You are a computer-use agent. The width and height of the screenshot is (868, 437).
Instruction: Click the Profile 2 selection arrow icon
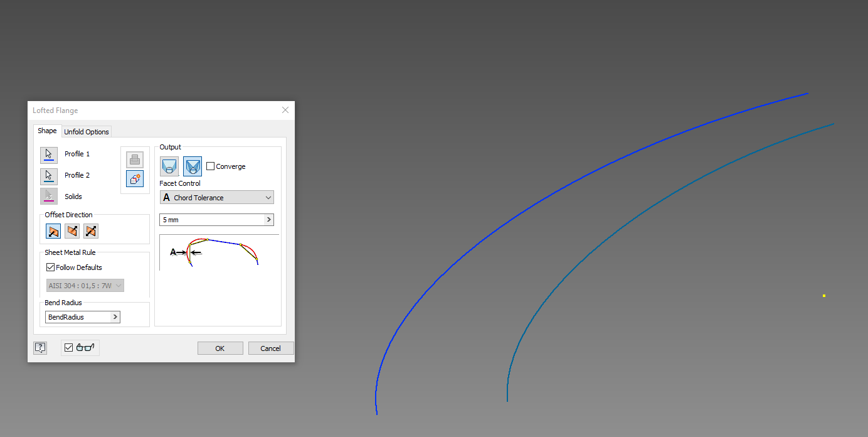pos(49,176)
